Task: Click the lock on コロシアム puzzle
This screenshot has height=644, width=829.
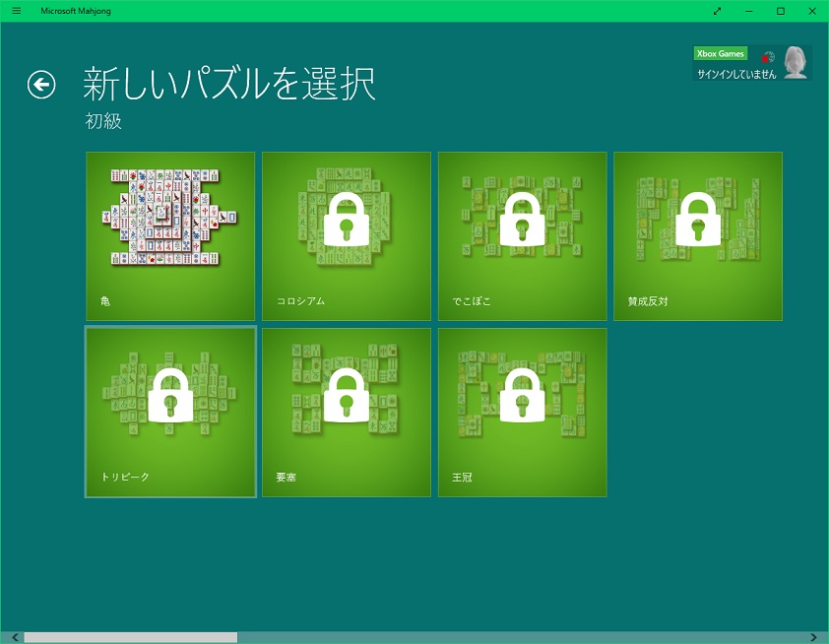Action: [x=347, y=219]
